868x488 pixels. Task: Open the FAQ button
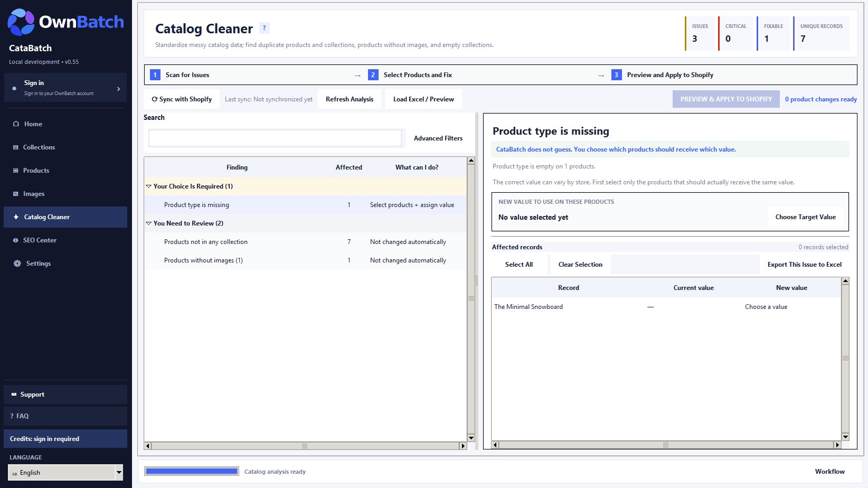65,416
